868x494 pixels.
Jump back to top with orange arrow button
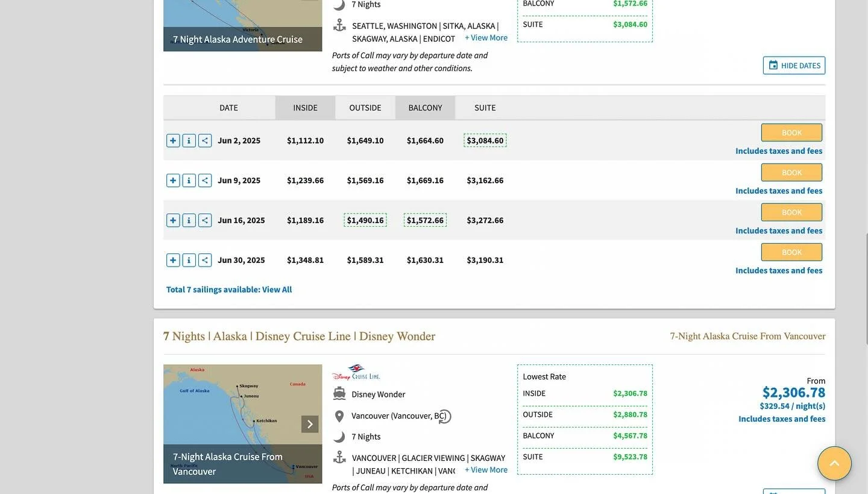coord(834,463)
